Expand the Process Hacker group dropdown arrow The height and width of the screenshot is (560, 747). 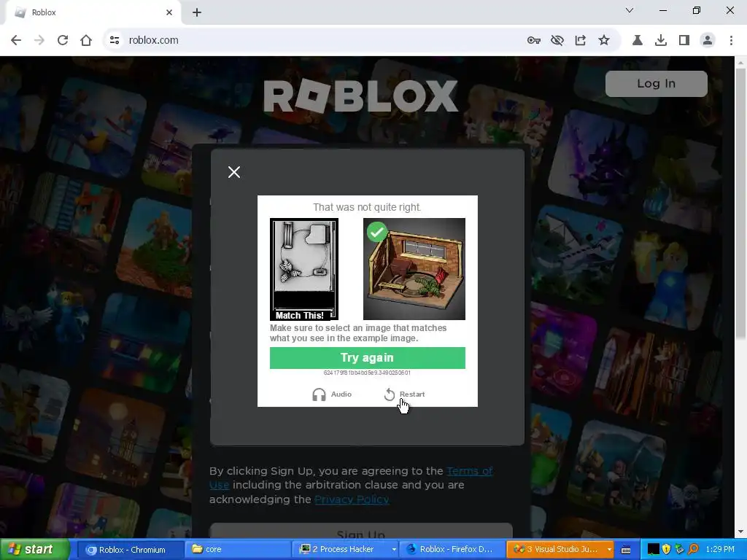tap(394, 550)
